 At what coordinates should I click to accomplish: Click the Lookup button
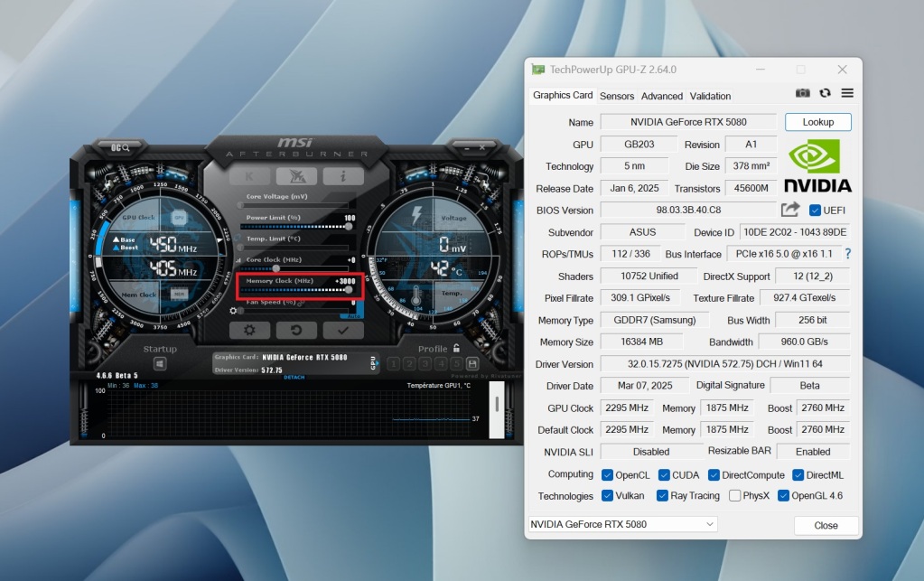click(818, 122)
